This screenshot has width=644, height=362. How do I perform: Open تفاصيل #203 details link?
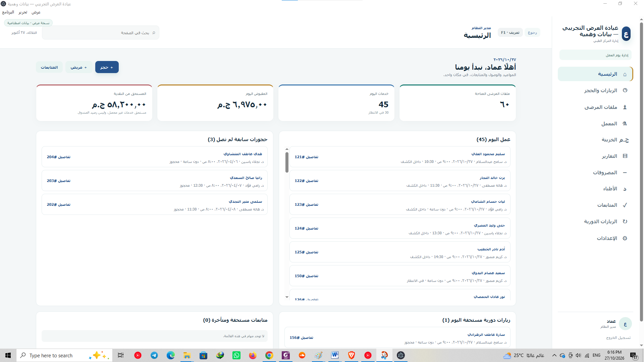tap(59, 181)
